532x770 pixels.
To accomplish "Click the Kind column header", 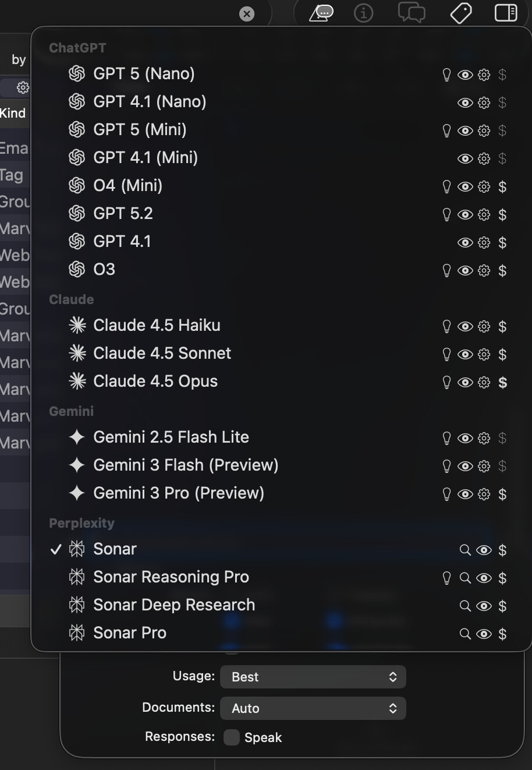I will (13, 113).
